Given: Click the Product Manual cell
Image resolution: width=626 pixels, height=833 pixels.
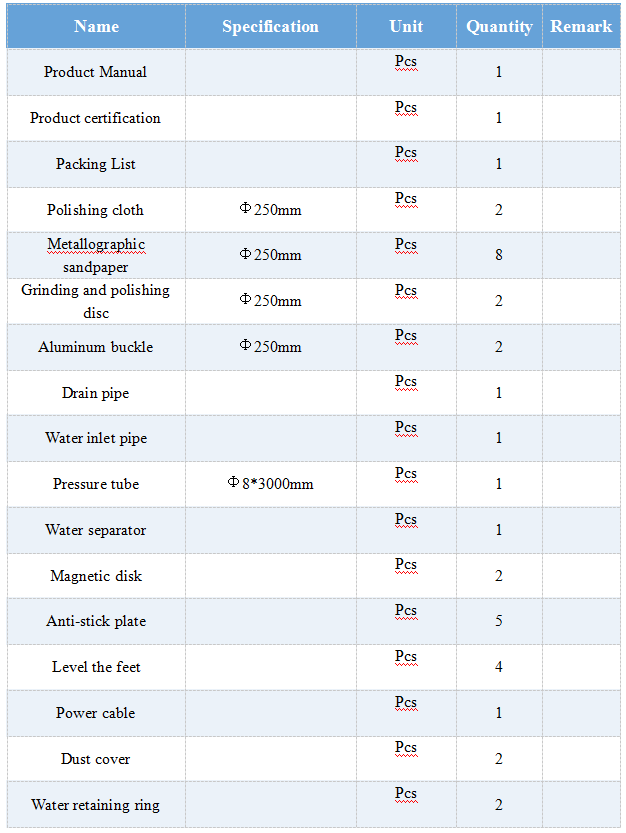Looking at the screenshot, I should (96, 72).
